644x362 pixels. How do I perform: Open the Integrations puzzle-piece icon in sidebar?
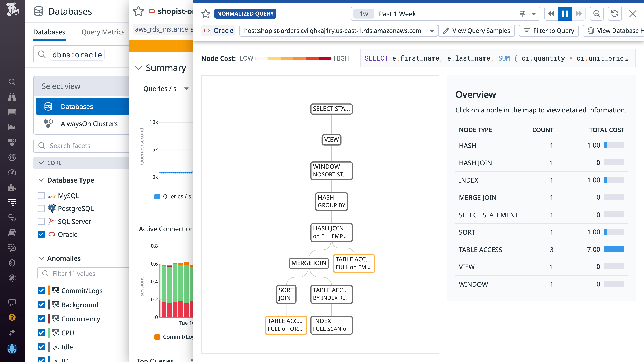tap(12, 188)
